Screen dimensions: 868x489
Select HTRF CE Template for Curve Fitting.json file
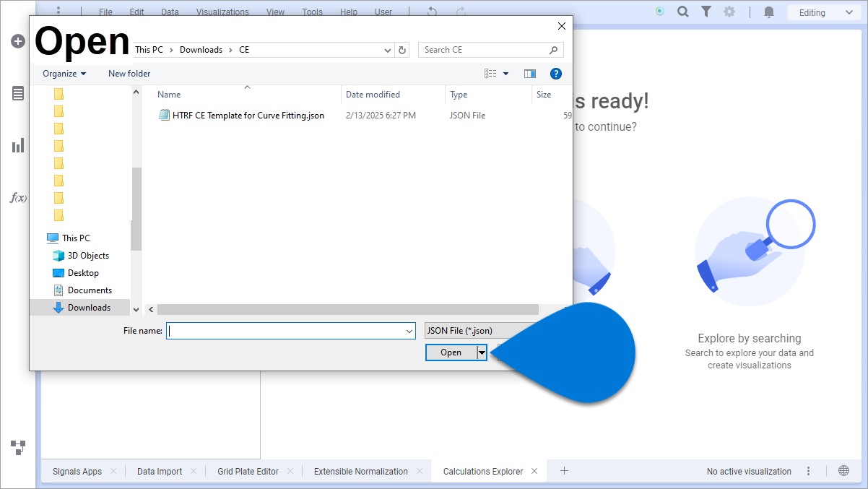click(248, 116)
